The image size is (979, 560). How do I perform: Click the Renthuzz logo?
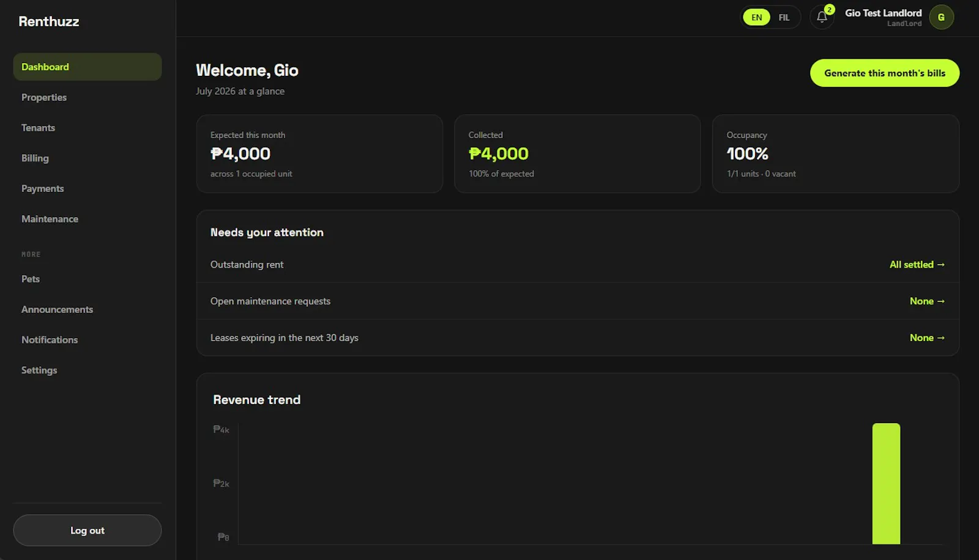tap(49, 21)
